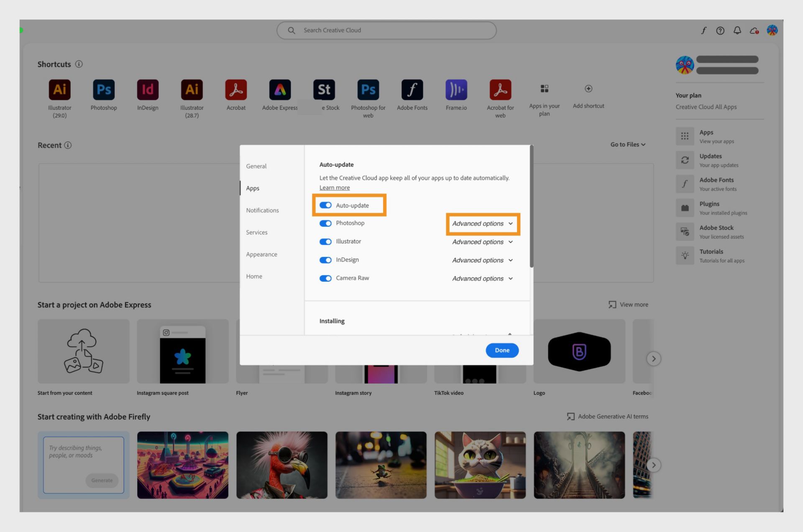The height and width of the screenshot is (532, 803).
Task: Open the Learn more link
Action: (334, 187)
